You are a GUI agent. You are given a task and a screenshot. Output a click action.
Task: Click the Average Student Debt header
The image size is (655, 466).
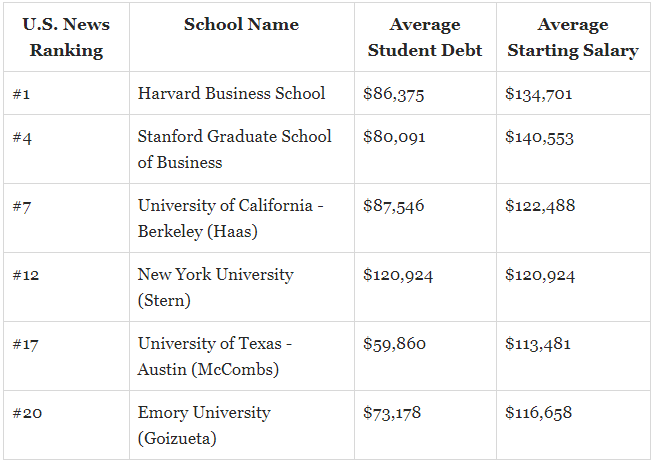click(425, 37)
